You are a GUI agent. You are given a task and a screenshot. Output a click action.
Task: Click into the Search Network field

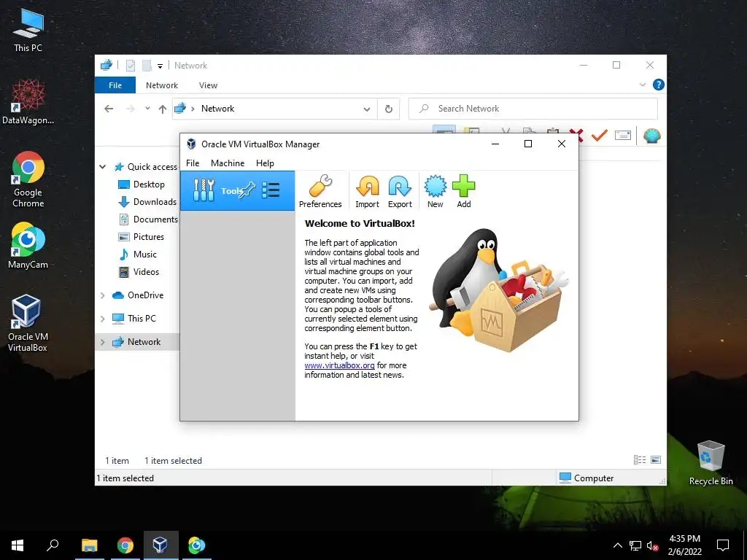point(533,109)
